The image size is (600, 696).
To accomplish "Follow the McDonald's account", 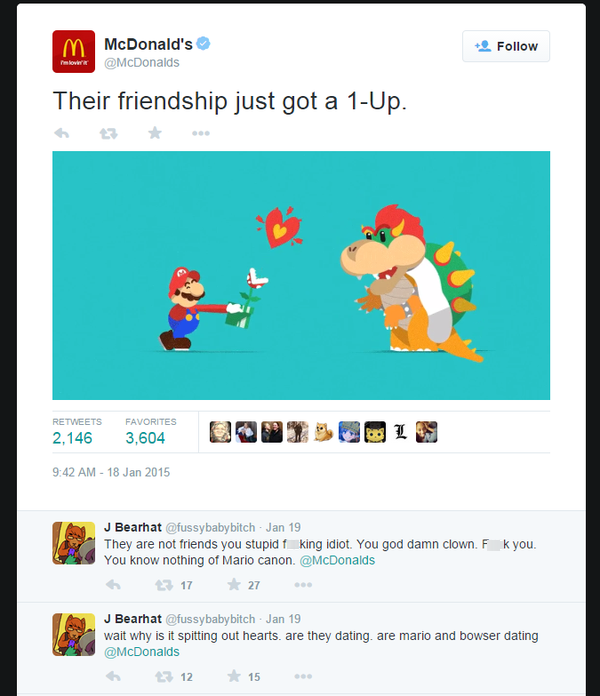I will tap(506, 46).
